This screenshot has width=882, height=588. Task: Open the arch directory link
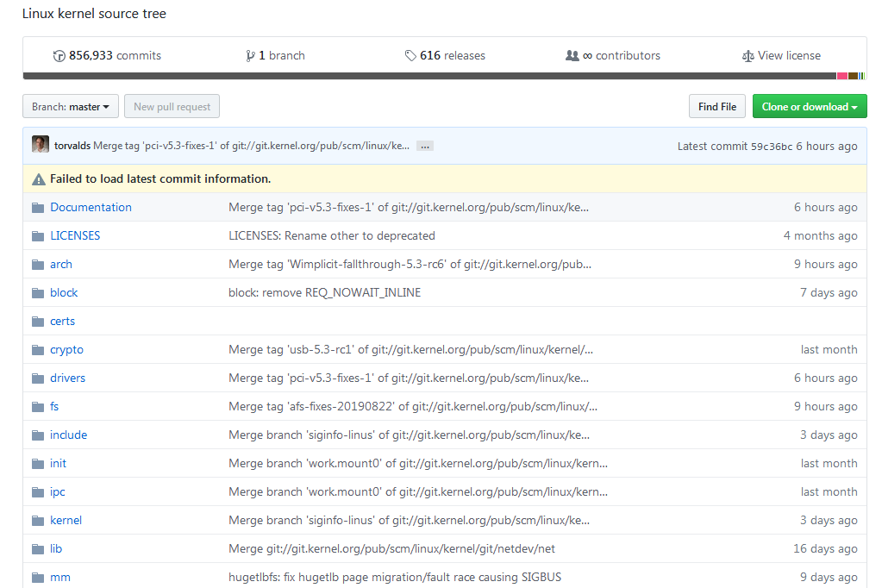[x=60, y=265]
